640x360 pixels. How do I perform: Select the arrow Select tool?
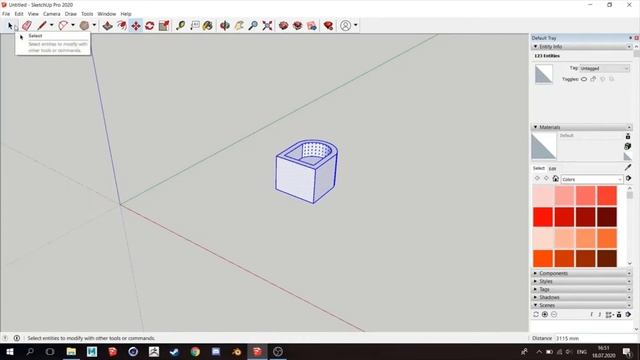11,26
